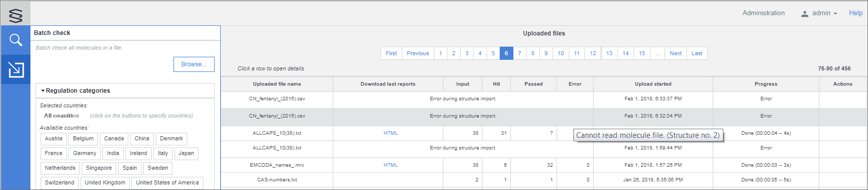Click the admin user avatar icon
868x190 pixels.
805,14
